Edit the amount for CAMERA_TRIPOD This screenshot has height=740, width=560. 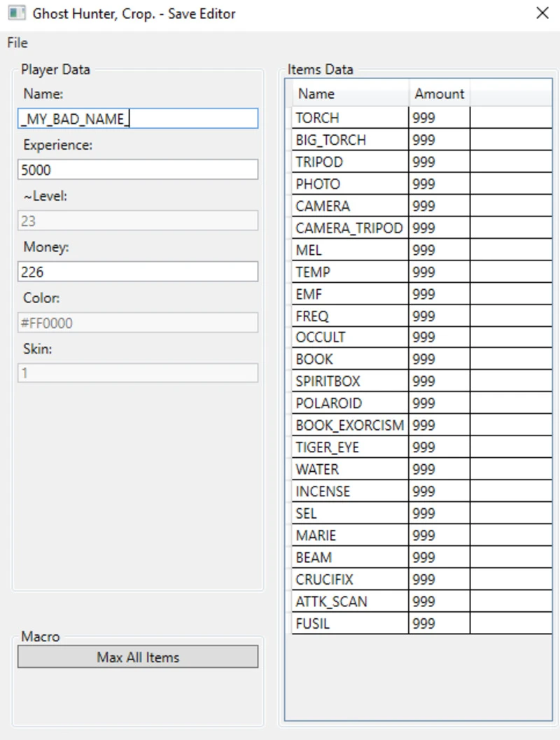click(x=439, y=228)
